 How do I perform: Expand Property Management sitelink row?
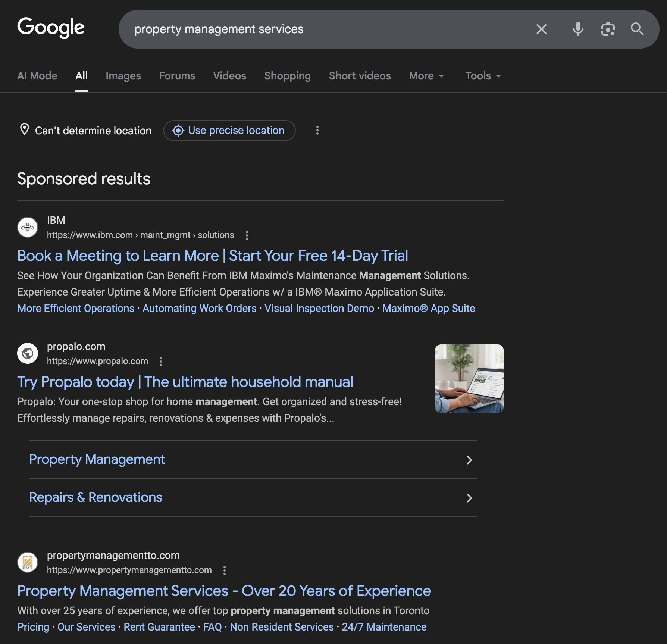click(x=253, y=459)
